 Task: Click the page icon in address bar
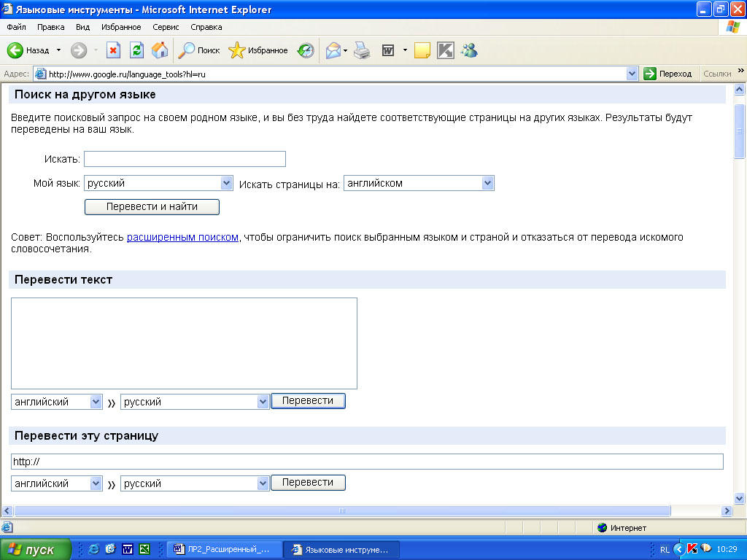(41, 74)
